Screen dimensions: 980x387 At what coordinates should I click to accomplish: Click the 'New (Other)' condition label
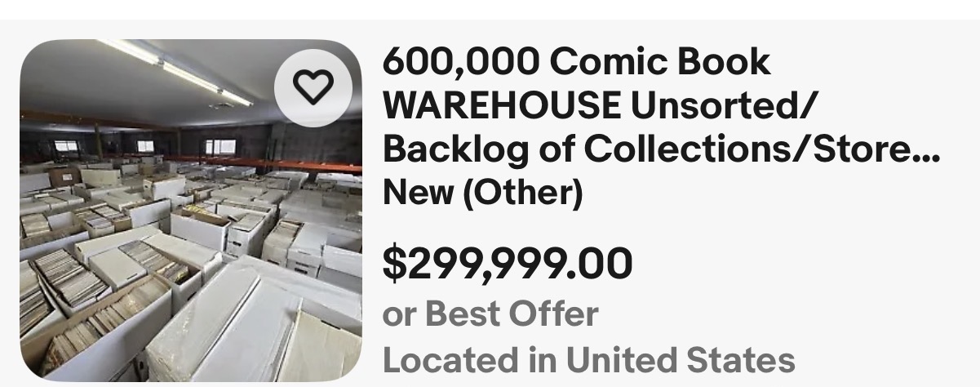tap(482, 193)
